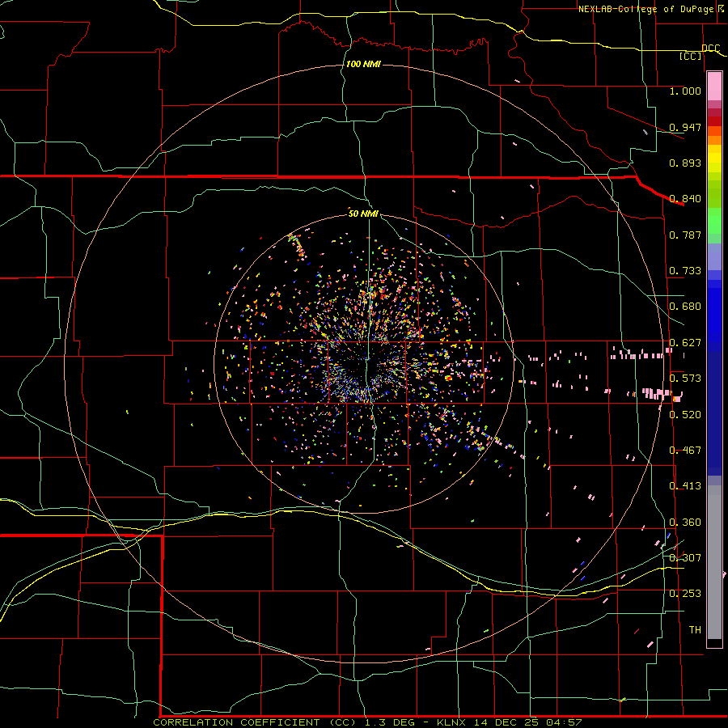The height and width of the screenshot is (728, 728).
Task: Click the 0.947 scale value
Action: tap(685, 127)
